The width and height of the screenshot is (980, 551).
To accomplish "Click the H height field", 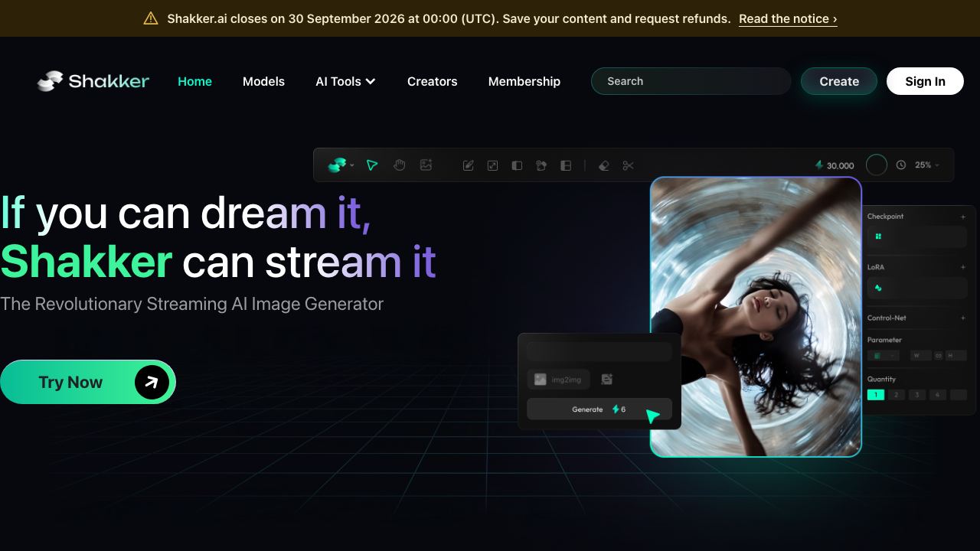I will pyautogui.click(x=956, y=355).
